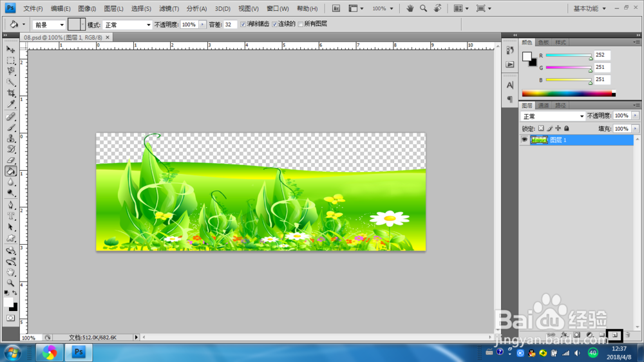Toggle the 消除锯齿 anti-alias checkbox
Viewport: 644px width, 362px height.
tap(243, 24)
